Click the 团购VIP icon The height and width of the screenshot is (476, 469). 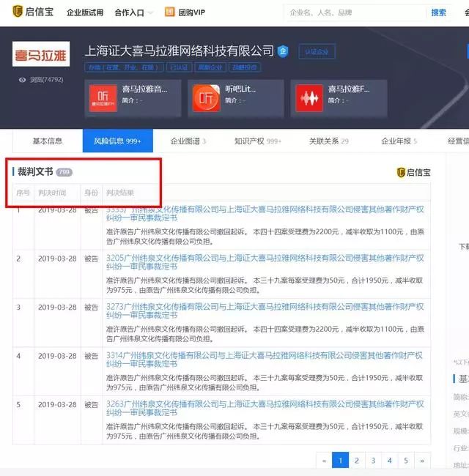point(169,12)
